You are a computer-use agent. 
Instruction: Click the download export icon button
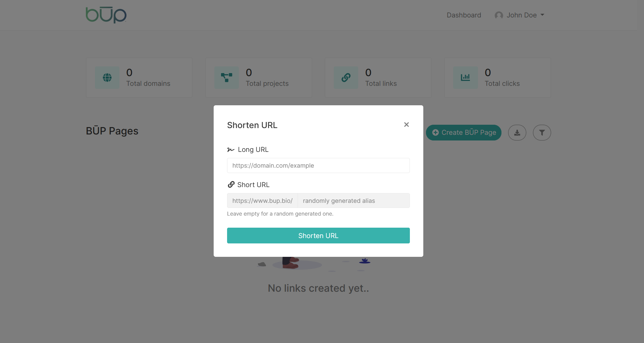pyautogui.click(x=517, y=133)
